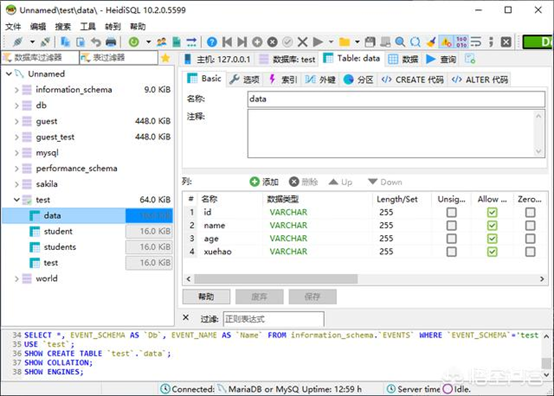Image resolution: width=554 pixels, height=396 pixels.
Task: Click the magnifier find text icon
Action: (400, 42)
